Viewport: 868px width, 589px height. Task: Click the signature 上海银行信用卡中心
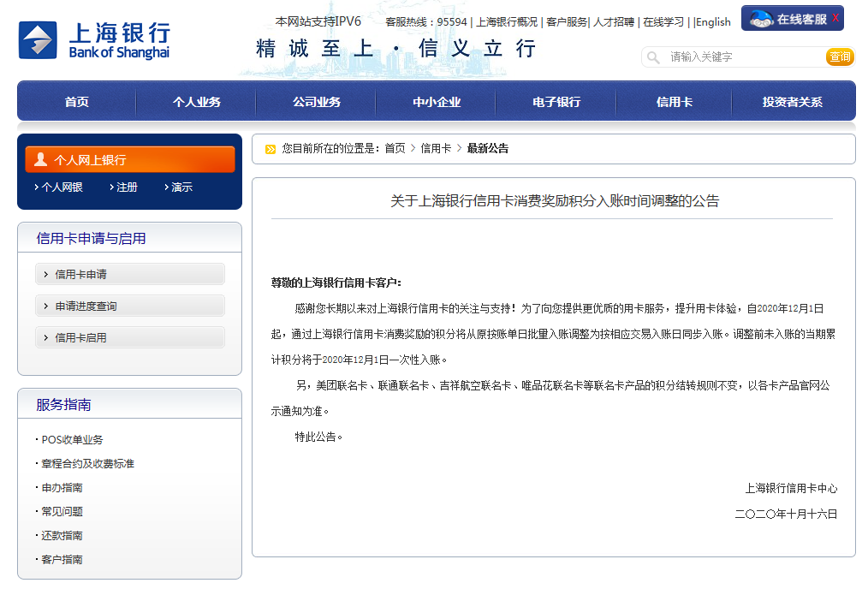791,488
